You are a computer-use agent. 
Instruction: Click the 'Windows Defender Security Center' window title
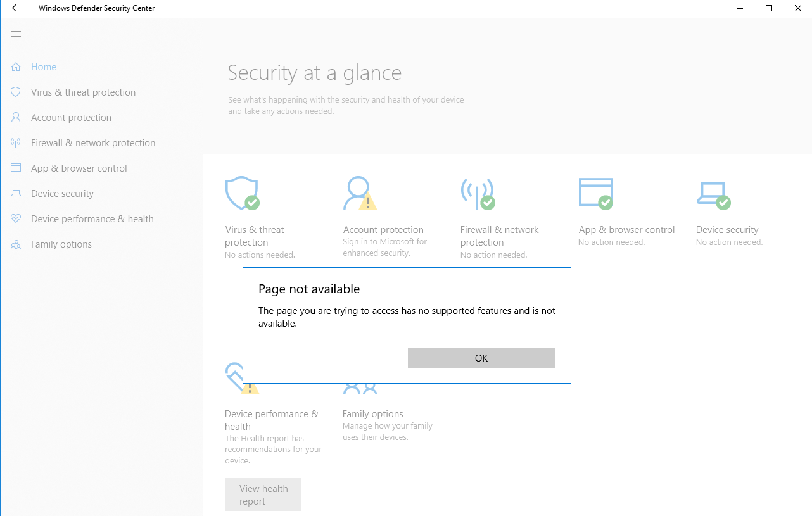point(96,8)
